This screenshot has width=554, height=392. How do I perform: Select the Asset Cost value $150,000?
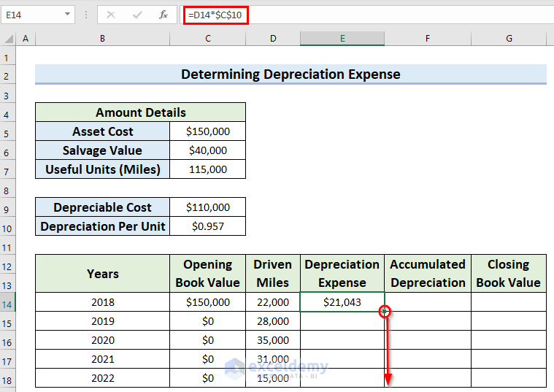207,131
